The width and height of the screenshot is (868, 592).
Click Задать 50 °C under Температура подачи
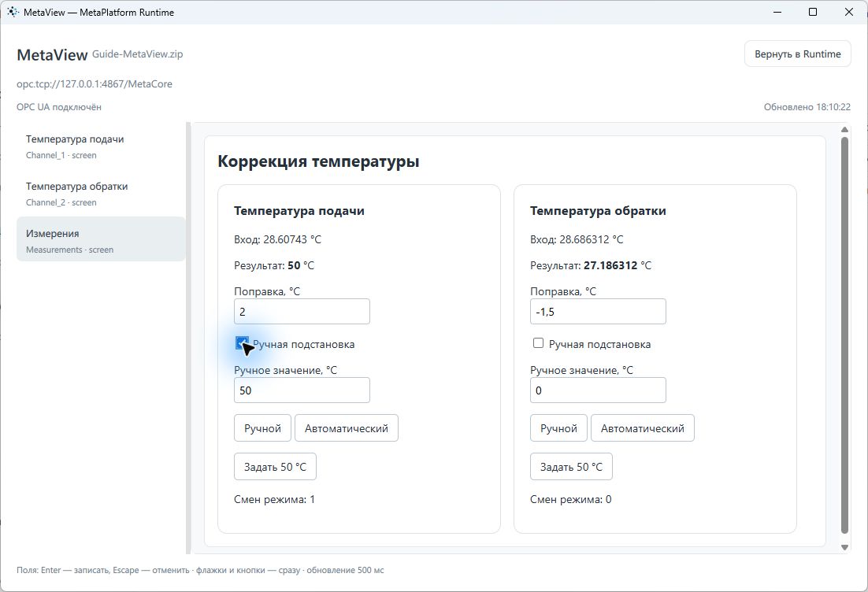pyautogui.click(x=275, y=466)
